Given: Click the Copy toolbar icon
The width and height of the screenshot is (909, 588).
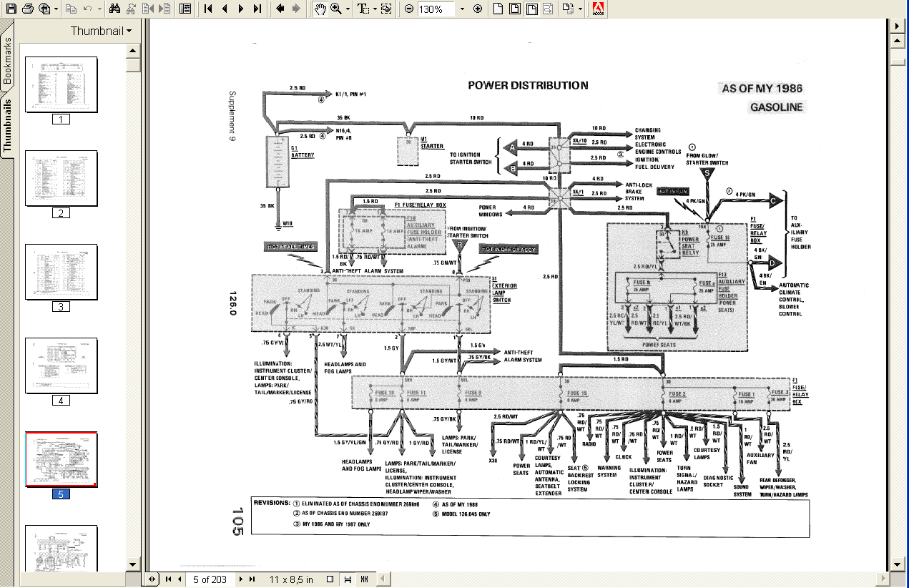Looking at the screenshot, I should click(x=71, y=9).
